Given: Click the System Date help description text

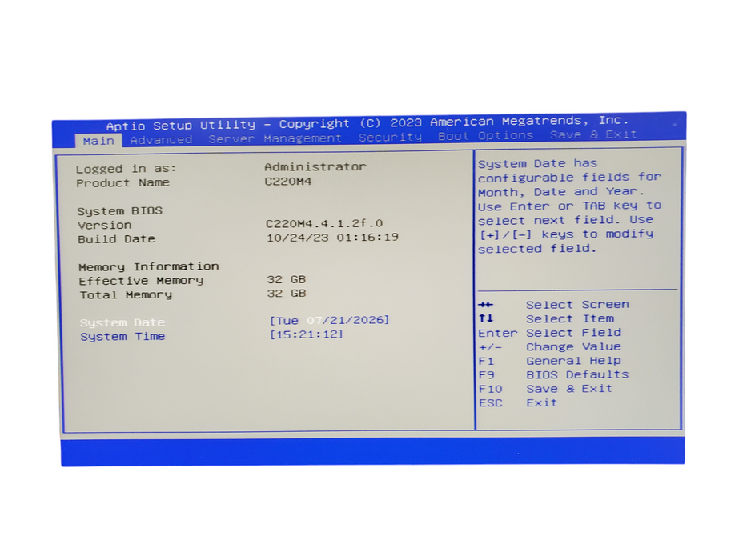Looking at the screenshot, I should click(570, 206).
